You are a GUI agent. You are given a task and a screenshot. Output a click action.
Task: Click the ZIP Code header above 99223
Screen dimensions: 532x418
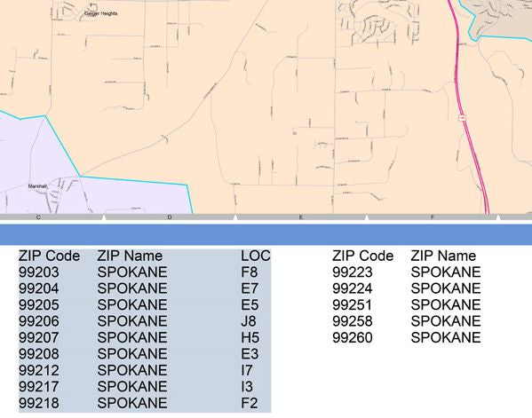[362, 256]
